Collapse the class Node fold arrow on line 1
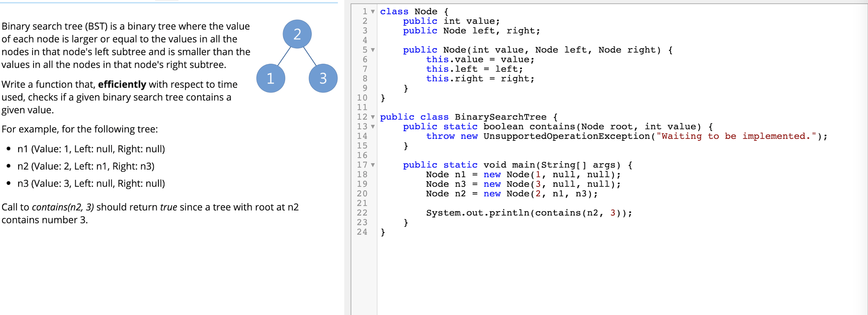 [373, 12]
